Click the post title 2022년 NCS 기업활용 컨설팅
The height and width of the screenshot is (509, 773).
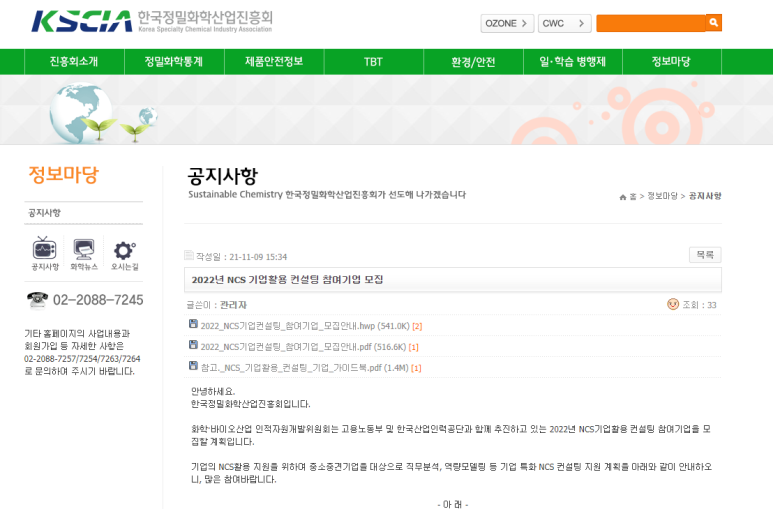287,280
